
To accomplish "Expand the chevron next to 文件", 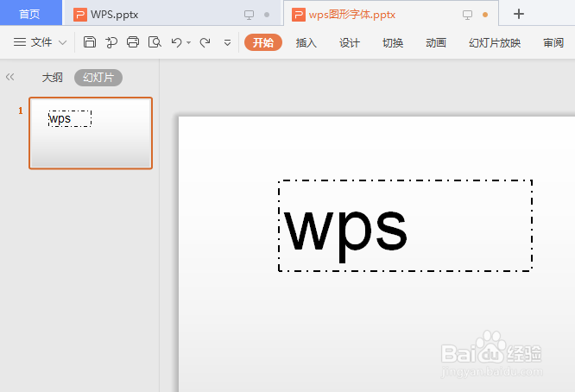I will coord(63,42).
